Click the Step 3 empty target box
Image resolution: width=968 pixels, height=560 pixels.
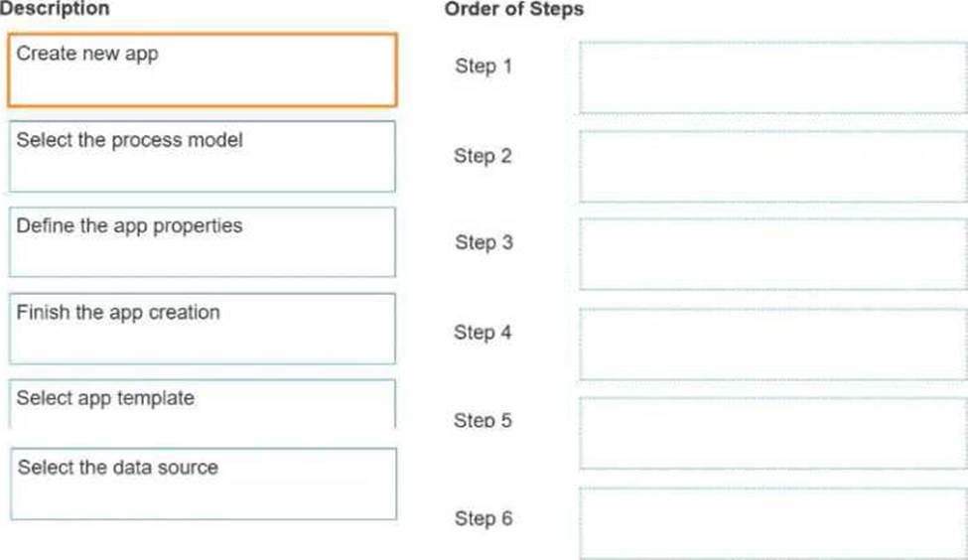[x=771, y=254]
